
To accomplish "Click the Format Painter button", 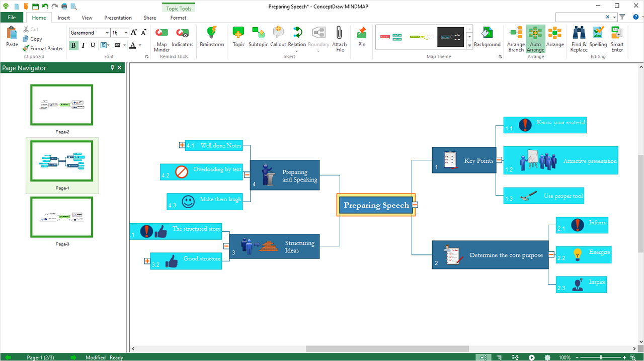I will pos(43,48).
